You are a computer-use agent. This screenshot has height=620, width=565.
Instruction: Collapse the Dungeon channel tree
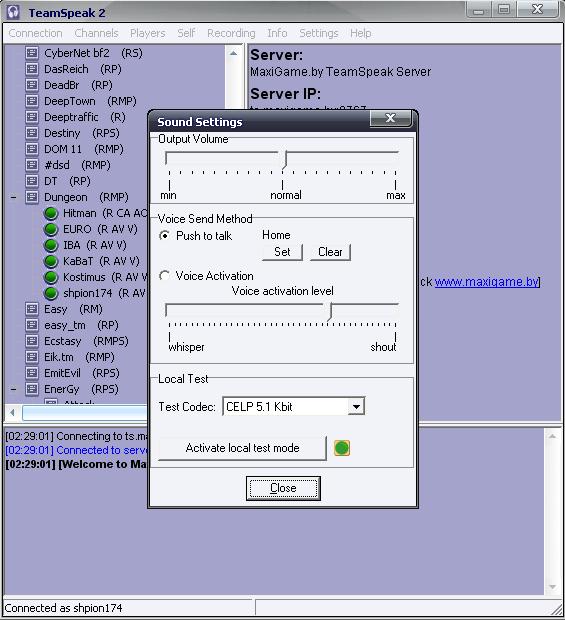coord(13,197)
